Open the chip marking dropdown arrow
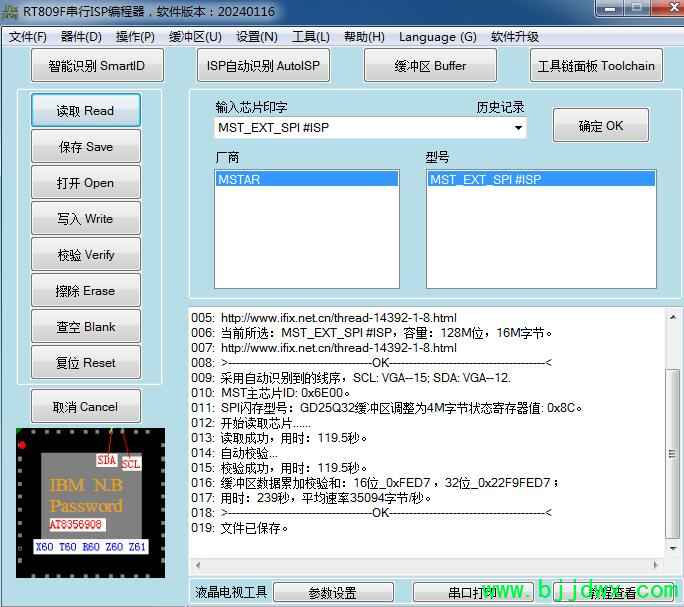The height and width of the screenshot is (607, 684). (518, 128)
